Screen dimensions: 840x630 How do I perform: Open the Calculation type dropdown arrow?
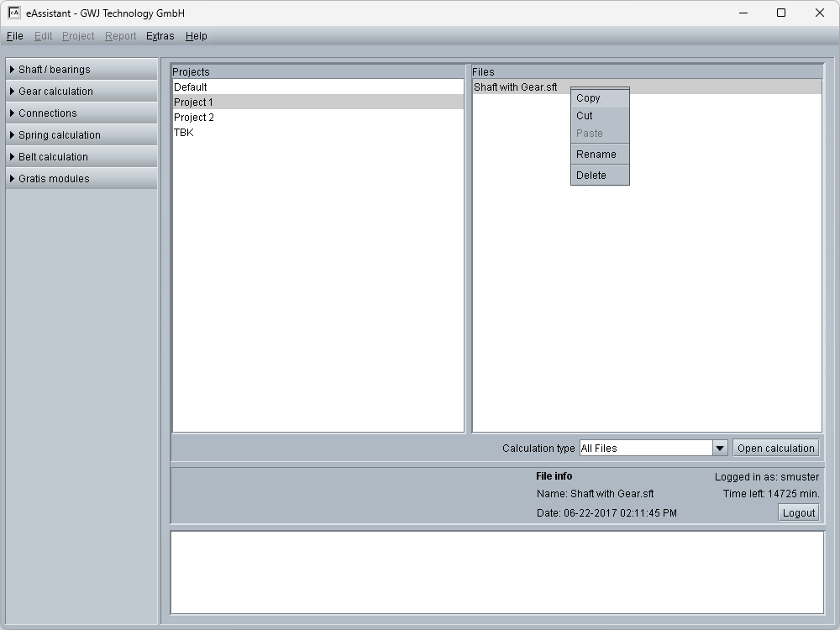720,449
